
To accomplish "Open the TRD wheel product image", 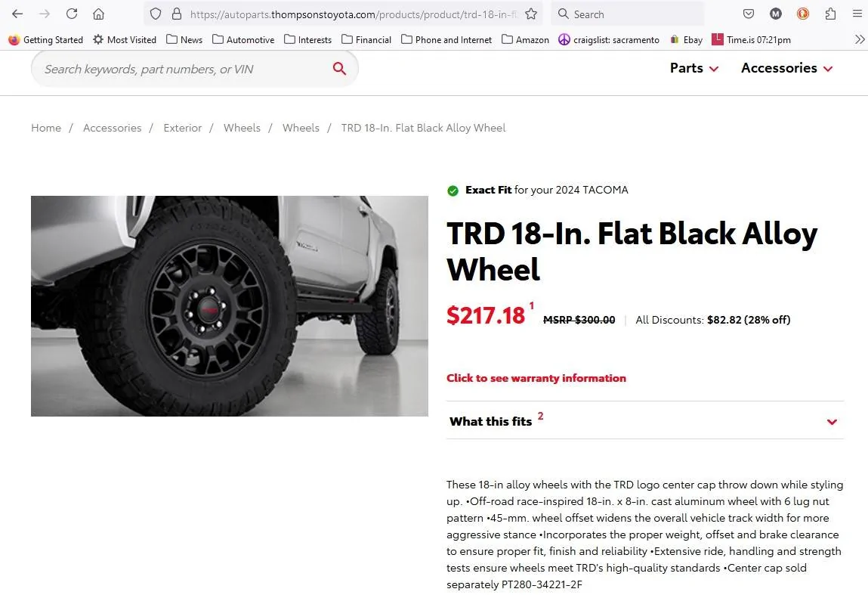I will [x=229, y=305].
